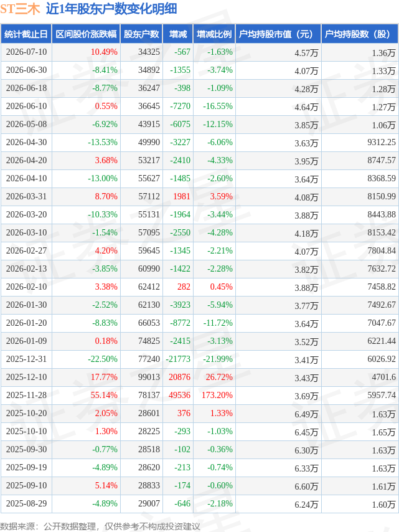This screenshot has width=399, height=532.
Task: Click the 户均持股数（股） header
Action: [360, 34]
